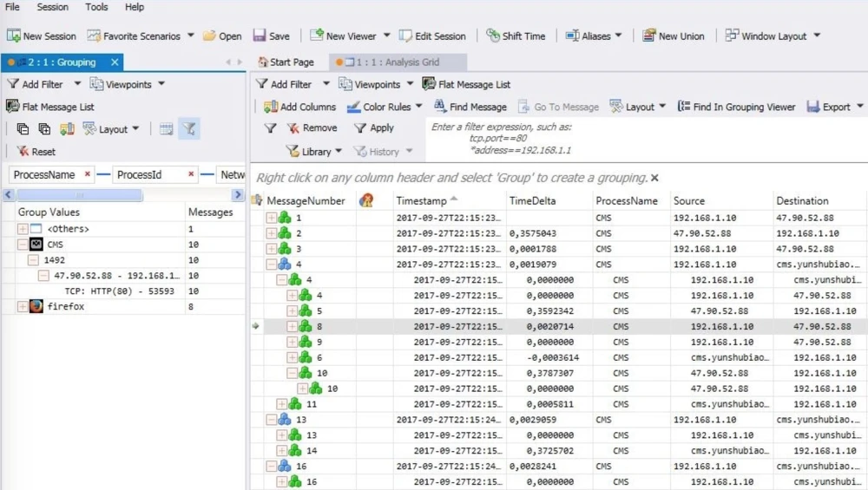Viewport: 868px width, 490px height.
Task: Open the Session menu
Action: tap(52, 7)
